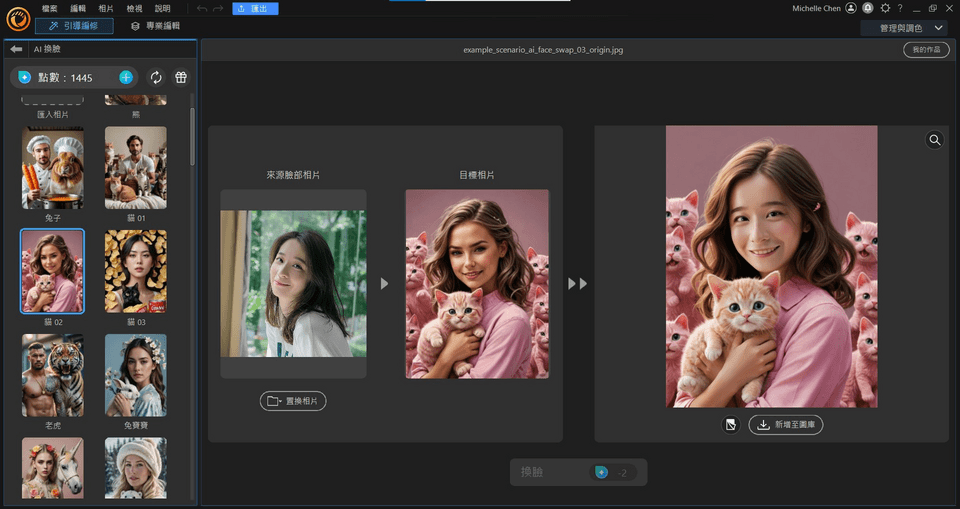Open the notification bell
Screen dimensions: 960x509
tap(867, 8)
